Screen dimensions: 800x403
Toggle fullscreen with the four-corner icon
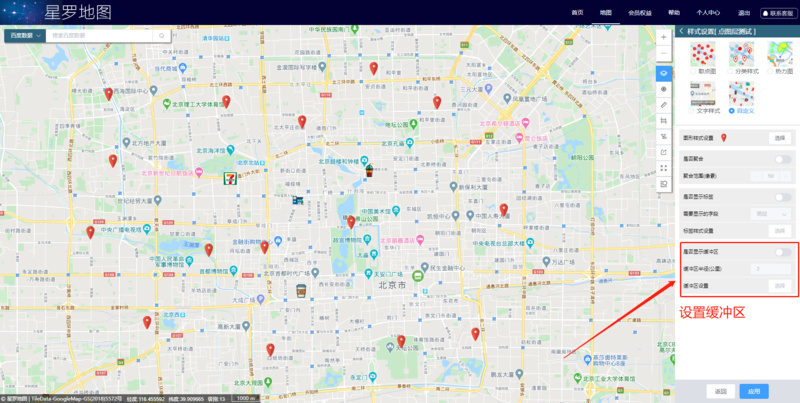pos(664,168)
